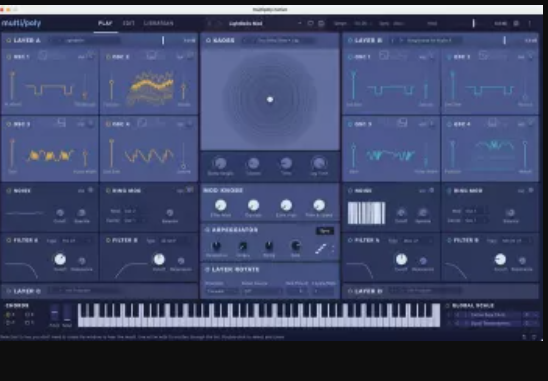Open the three-dot menu in the top bar

click(529, 23)
